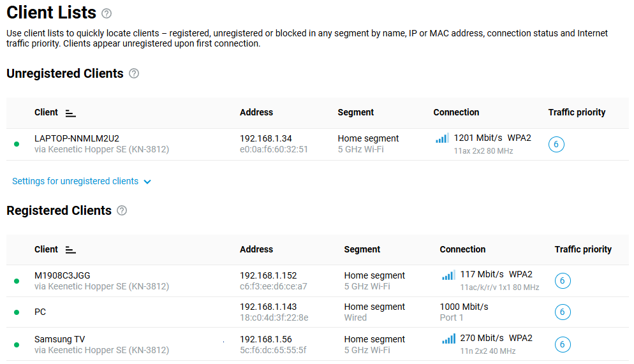Click traffic priority 6 badge for M1908C3JGG
This screenshot has height=364, width=634.
[x=563, y=280]
